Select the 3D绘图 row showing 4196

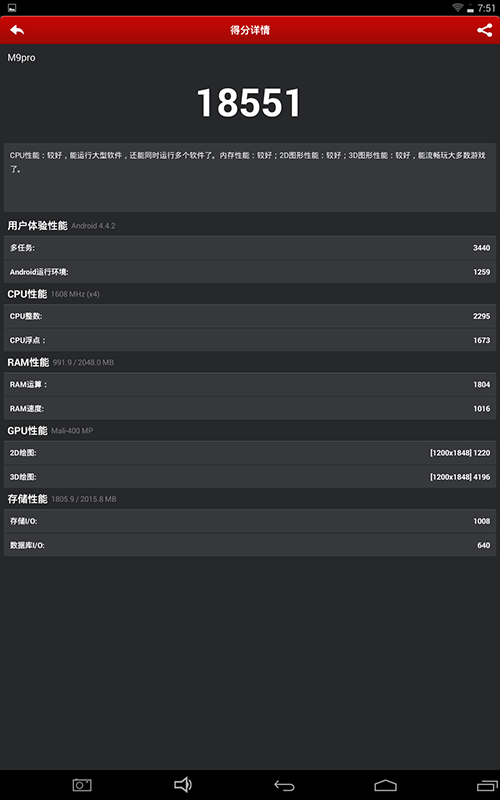click(x=250, y=477)
